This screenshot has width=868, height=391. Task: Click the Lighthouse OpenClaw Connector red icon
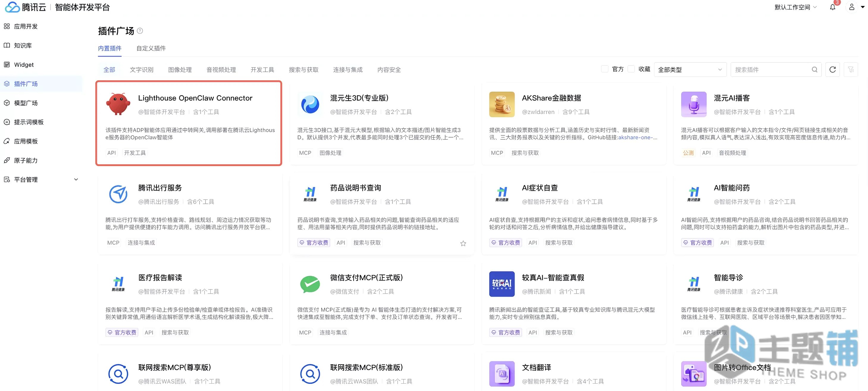[118, 104]
